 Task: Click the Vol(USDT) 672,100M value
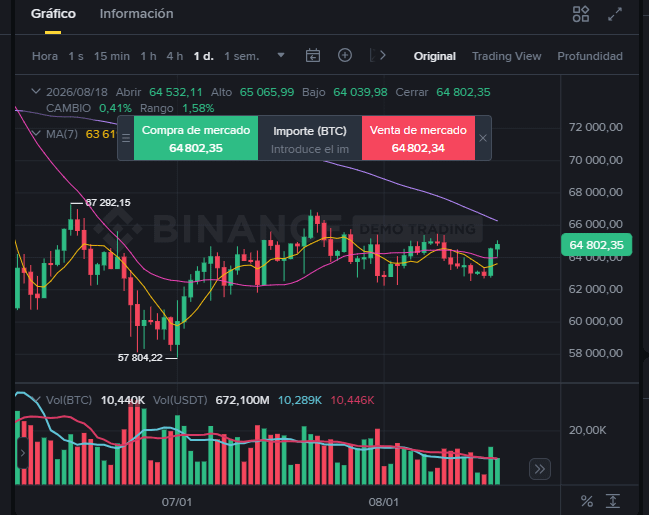pos(242,400)
